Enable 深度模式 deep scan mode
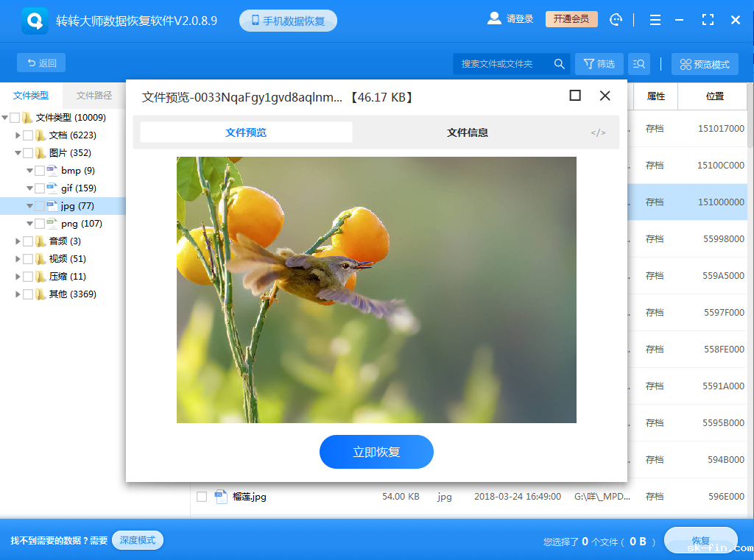The height and width of the screenshot is (560, 754). click(137, 539)
